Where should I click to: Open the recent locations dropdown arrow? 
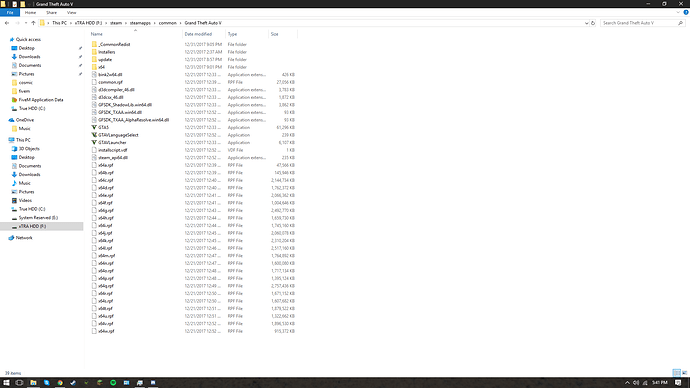26,23
